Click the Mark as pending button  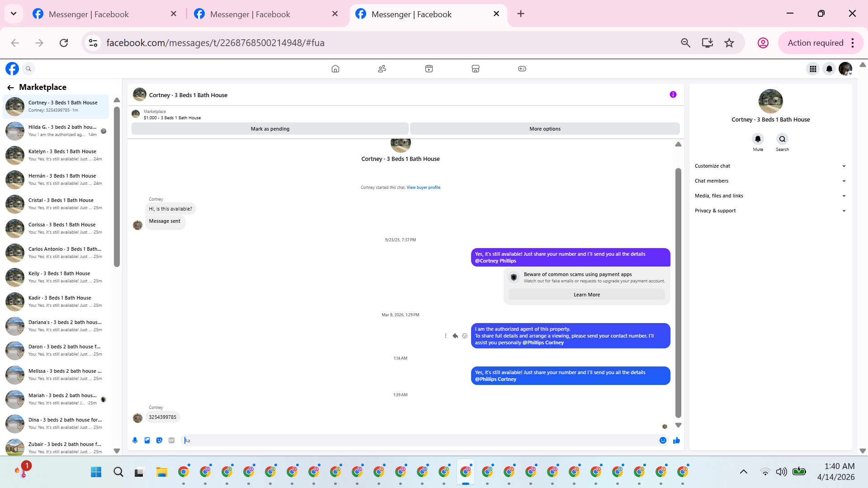[x=270, y=129]
